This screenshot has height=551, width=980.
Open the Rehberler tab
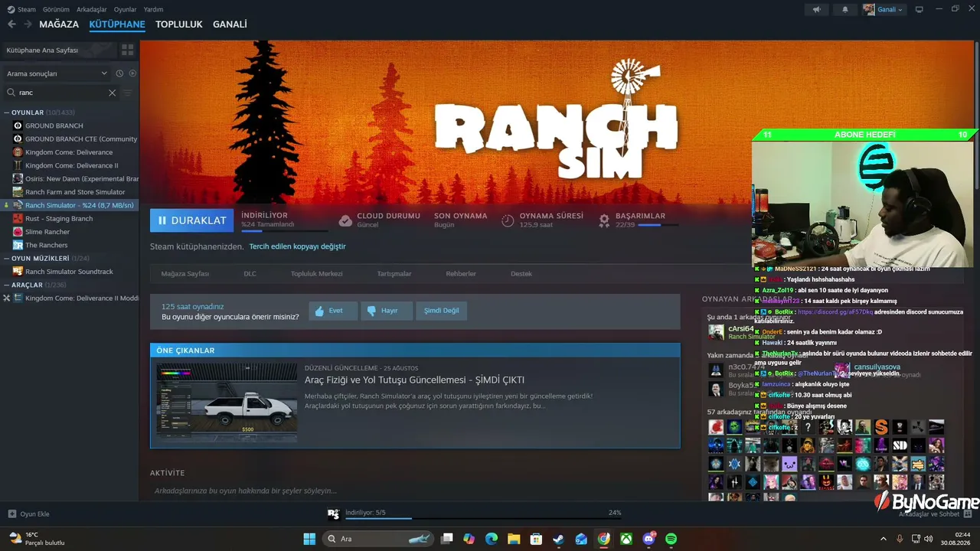pos(461,273)
